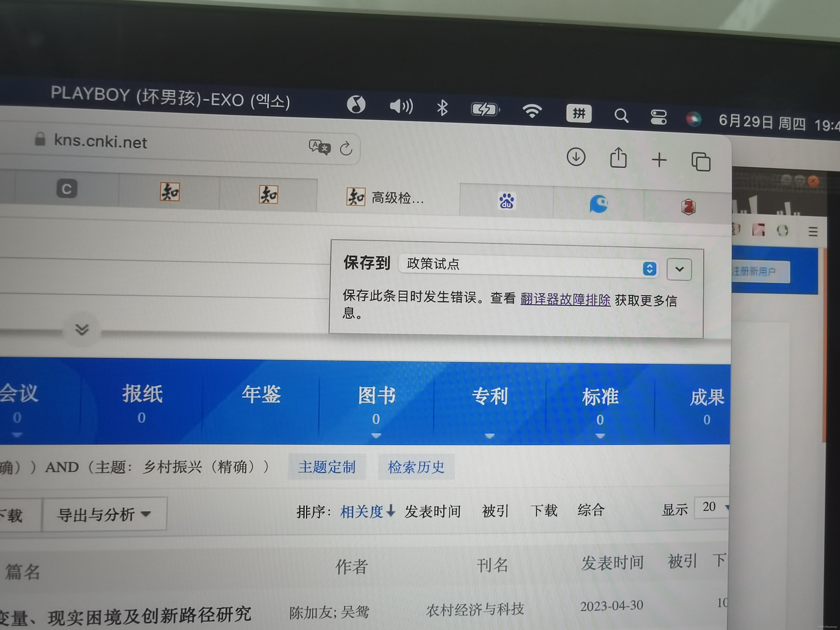The height and width of the screenshot is (630, 840).
Task: Click 作者 column header
Action: click(352, 567)
